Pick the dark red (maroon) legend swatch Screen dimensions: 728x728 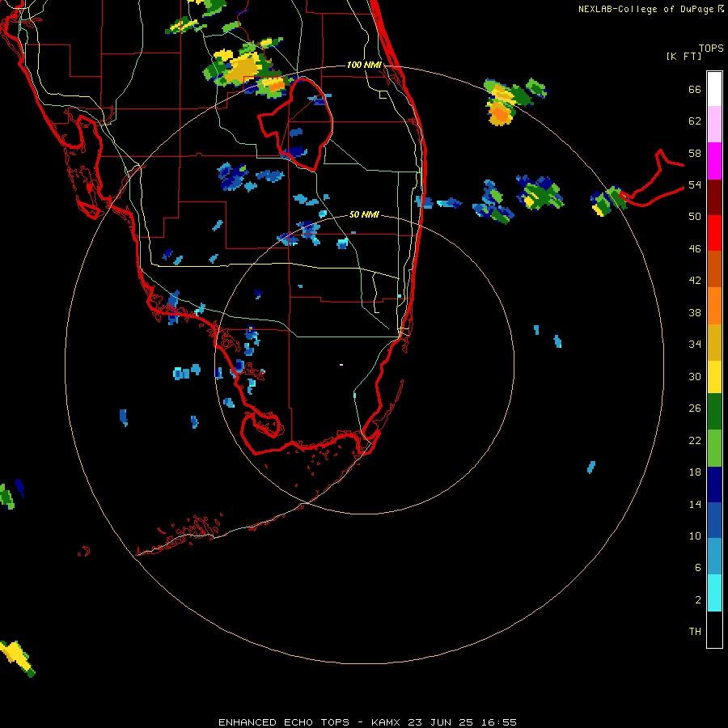tap(714, 197)
